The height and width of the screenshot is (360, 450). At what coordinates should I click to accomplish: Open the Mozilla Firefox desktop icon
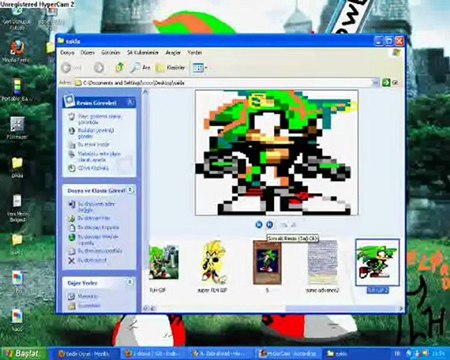[17, 52]
